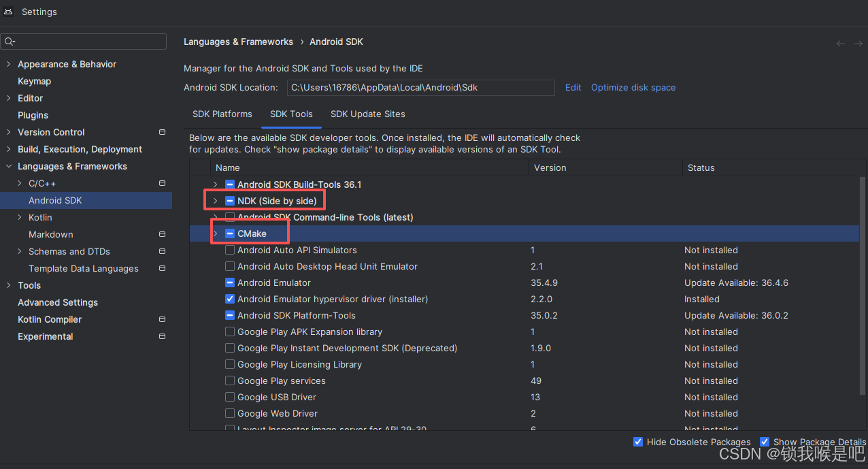Click Edit link for SDK location
The image size is (868, 469).
pyautogui.click(x=573, y=87)
